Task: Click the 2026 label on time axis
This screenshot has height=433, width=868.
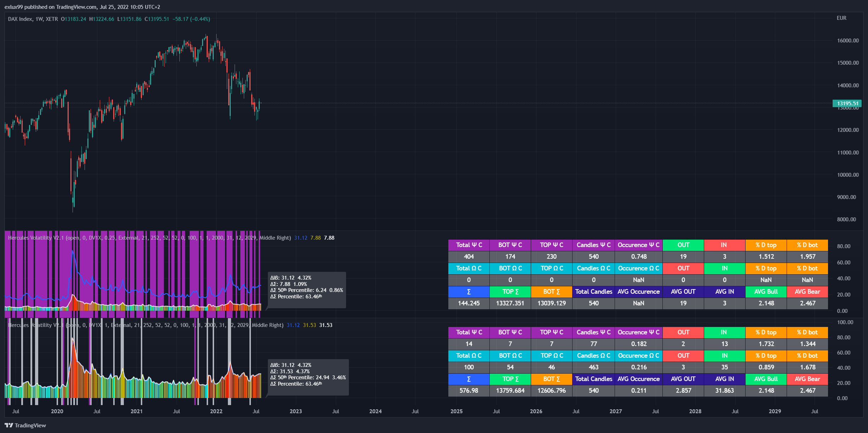Action: coord(536,411)
